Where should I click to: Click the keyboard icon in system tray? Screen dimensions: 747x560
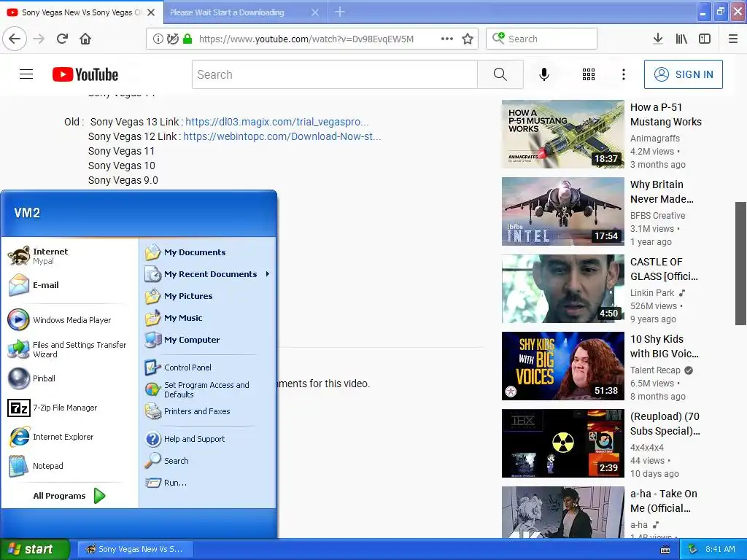coord(665,550)
